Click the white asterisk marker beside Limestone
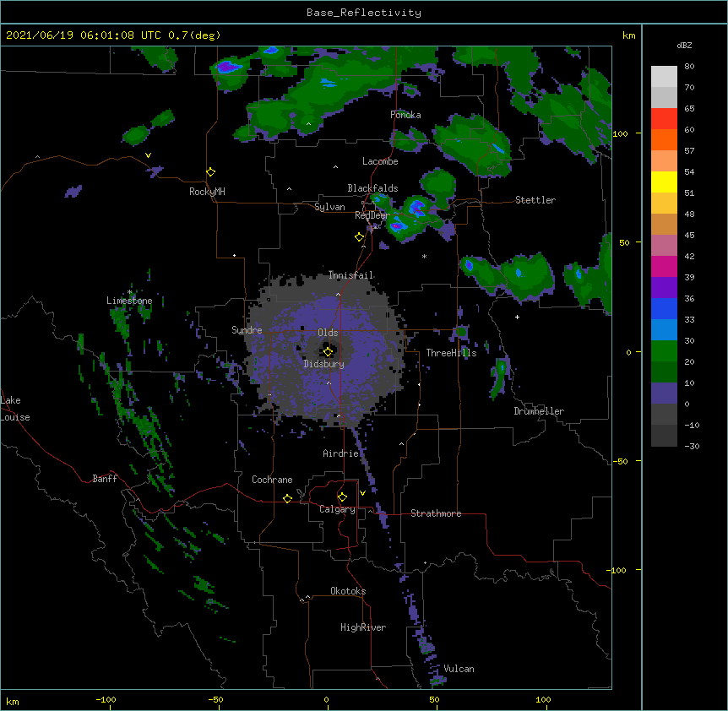 [x=130, y=292]
